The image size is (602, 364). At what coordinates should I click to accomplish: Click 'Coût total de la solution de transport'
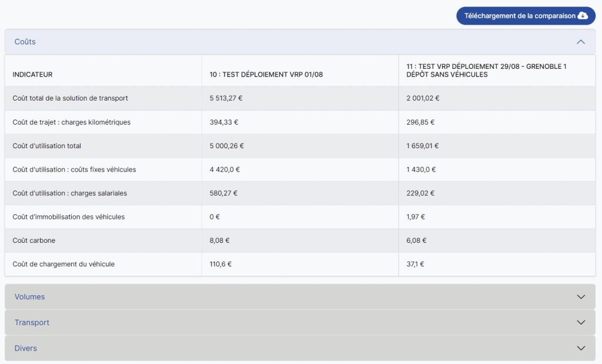click(x=71, y=98)
